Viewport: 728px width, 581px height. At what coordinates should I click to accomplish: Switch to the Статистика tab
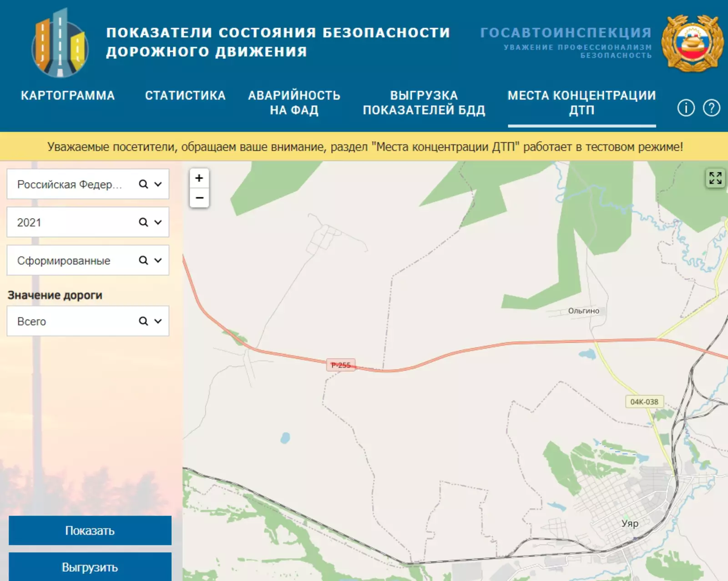coord(185,95)
